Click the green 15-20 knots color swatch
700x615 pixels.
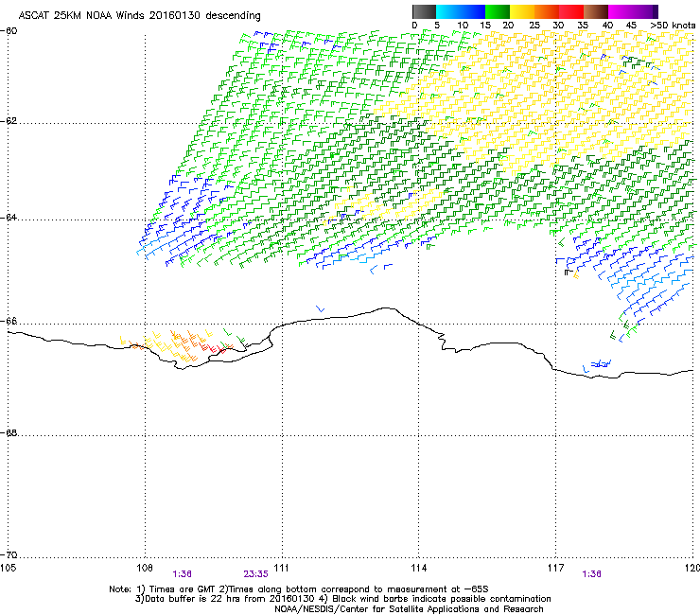498,11
